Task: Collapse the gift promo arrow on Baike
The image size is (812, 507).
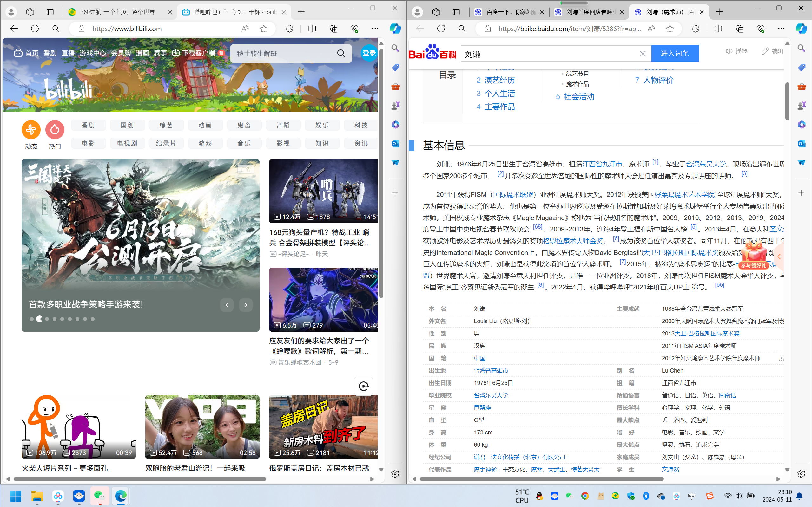Action: click(779, 257)
